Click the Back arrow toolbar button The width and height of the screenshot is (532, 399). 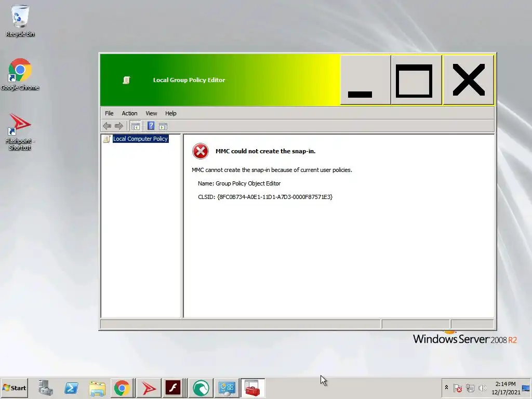click(x=107, y=126)
